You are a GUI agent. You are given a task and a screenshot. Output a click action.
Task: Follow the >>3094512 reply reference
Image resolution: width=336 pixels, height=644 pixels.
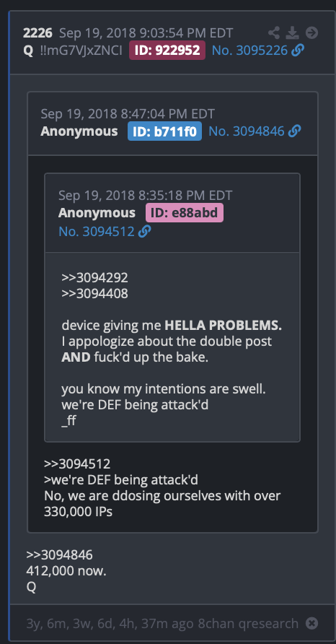tap(77, 464)
